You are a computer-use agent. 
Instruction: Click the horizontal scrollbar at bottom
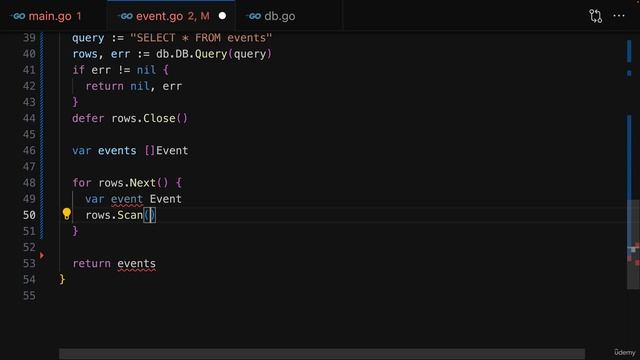322,354
